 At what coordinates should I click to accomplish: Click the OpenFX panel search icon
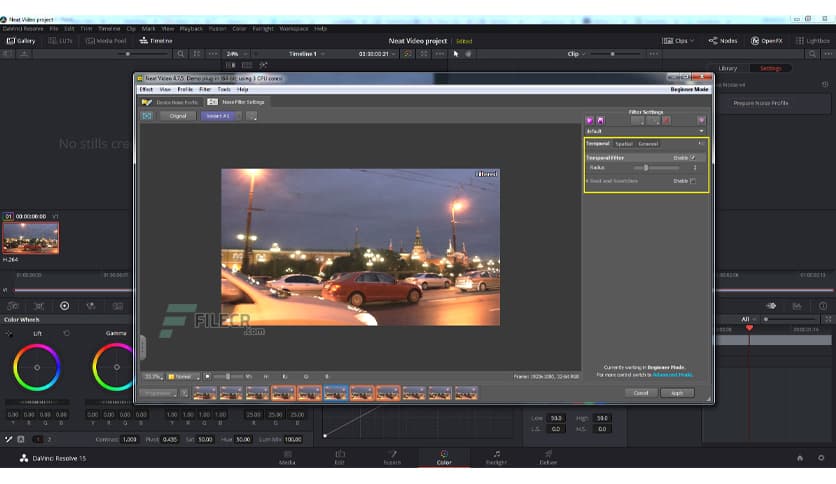[812, 54]
